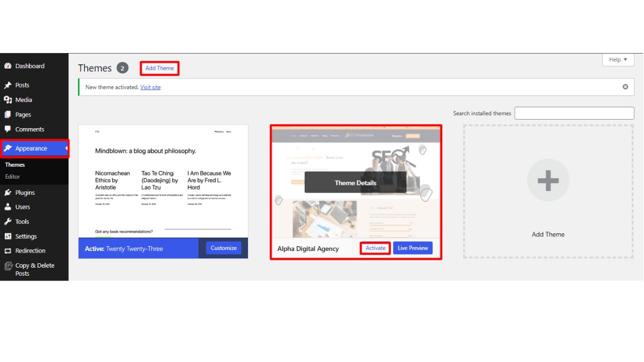Click the Add Theme button beside title
The image size is (644, 362).
click(159, 68)
